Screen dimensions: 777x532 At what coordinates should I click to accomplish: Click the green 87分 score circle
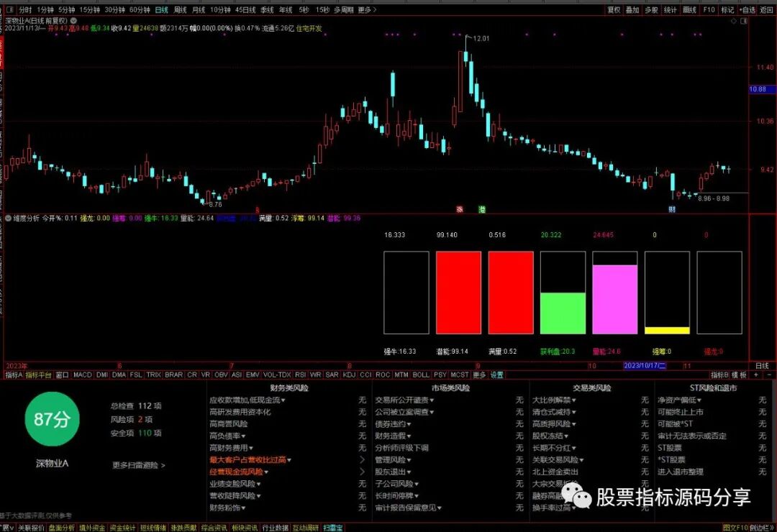click(52, 419)
